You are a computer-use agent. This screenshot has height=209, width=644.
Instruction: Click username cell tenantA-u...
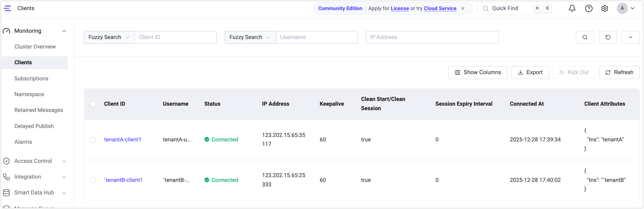point(177,140)
